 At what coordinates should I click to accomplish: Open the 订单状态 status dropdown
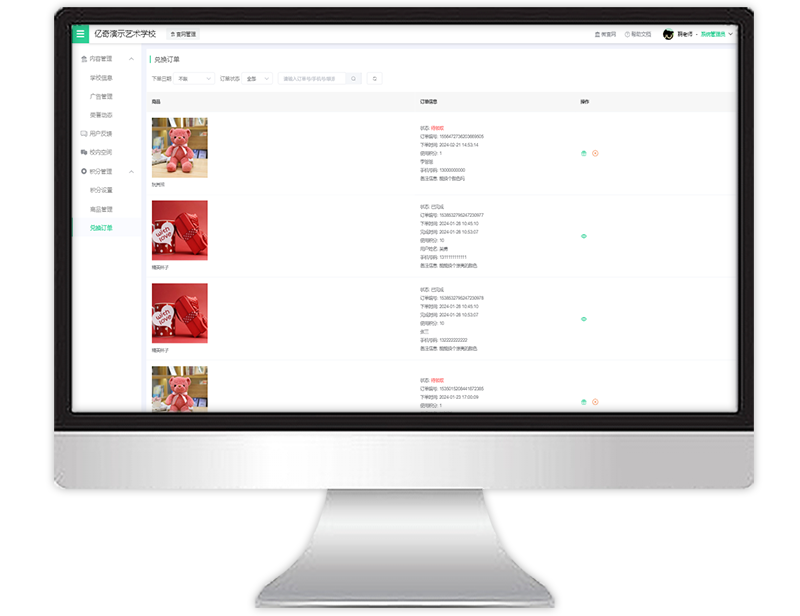[x=258, y=78]
